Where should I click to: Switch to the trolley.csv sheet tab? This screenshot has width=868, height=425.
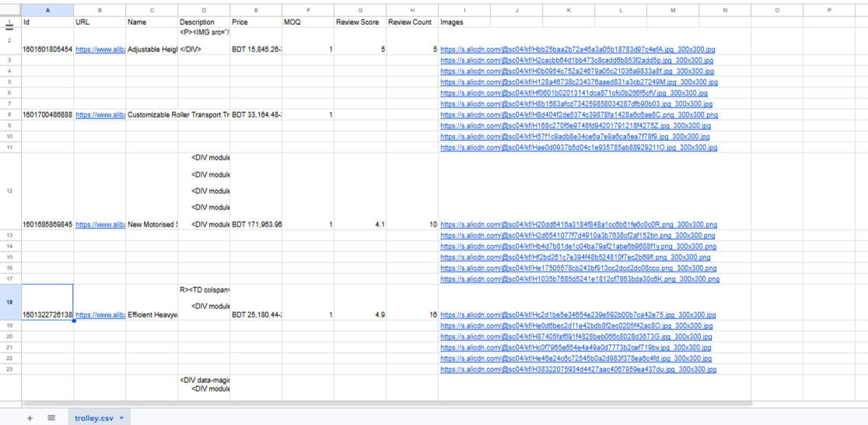tap(93, 418)
